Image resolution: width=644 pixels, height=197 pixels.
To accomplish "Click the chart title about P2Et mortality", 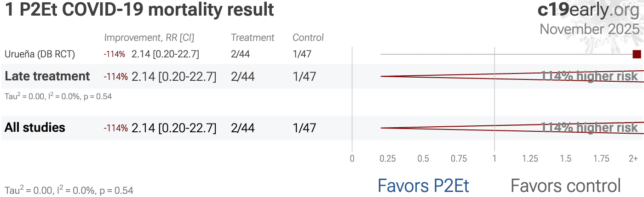I will (139, 10).
